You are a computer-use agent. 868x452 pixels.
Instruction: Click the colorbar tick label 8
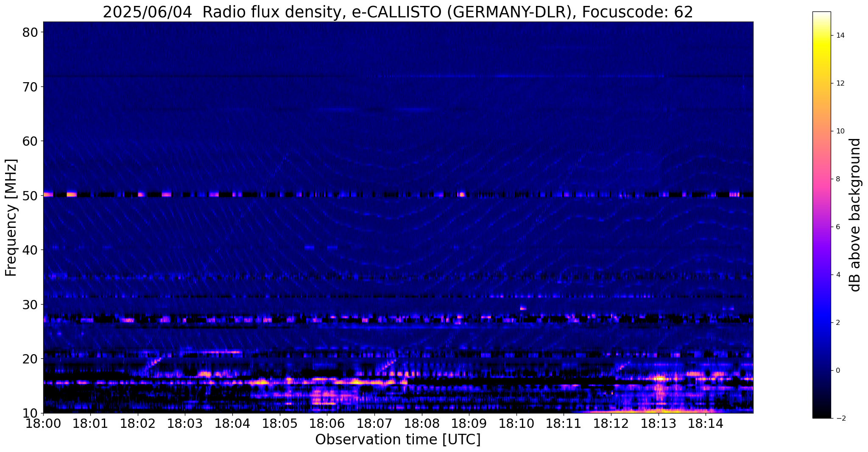(x=837, y=179)
